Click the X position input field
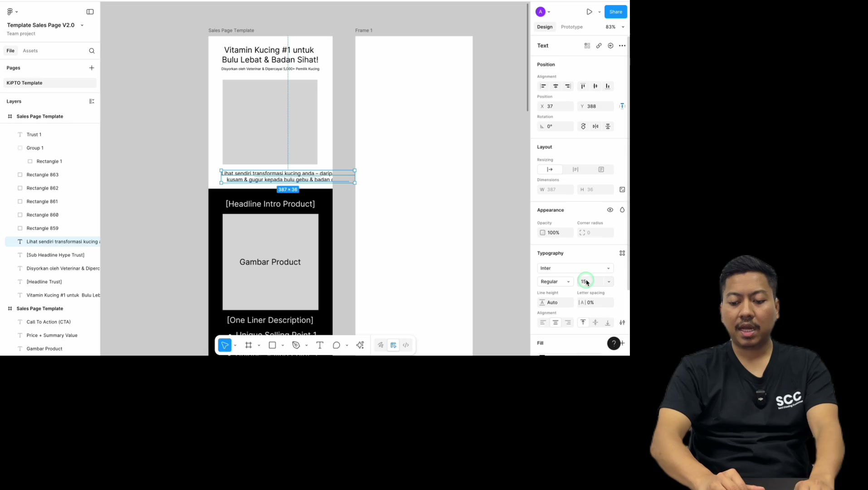The height and width of the screenshot is (490, 868). click(555, 106)
